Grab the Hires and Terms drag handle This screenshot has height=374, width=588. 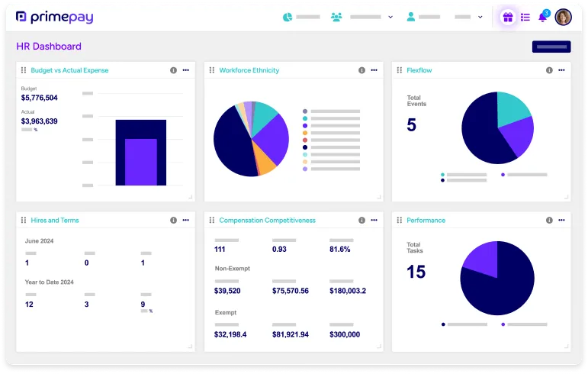[x=24, y=220]
